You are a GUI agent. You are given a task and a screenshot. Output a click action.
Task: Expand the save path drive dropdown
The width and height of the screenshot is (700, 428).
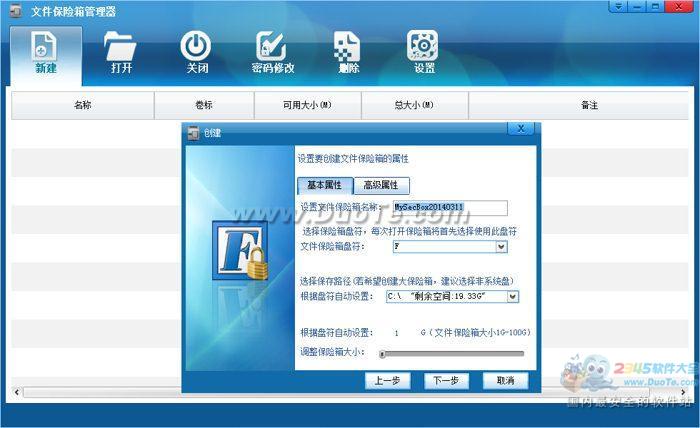512,296
